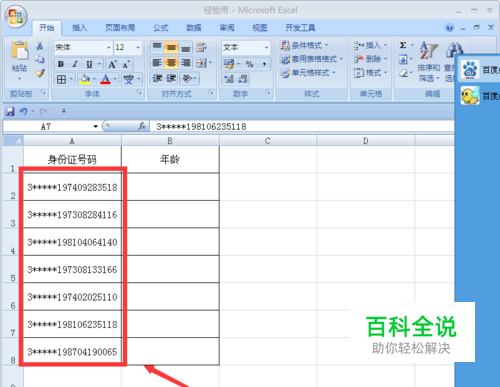Increase decimal places
The width and height of the screenshot is (500, 387).
229,79
